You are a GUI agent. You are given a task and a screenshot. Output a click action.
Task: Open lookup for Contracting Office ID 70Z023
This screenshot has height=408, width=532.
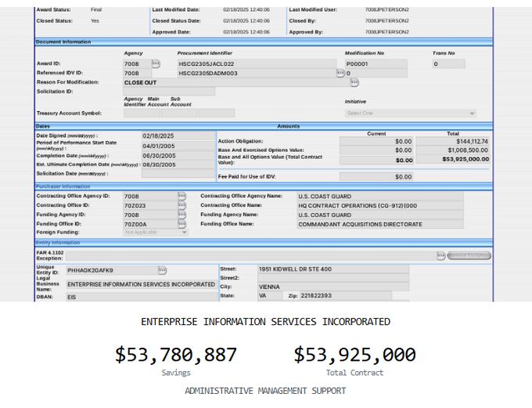(182, 205)
